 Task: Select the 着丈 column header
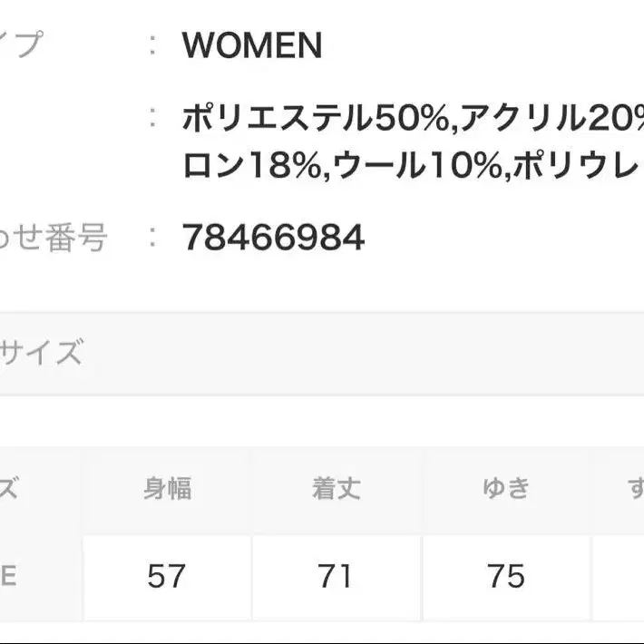pos(337,490)
